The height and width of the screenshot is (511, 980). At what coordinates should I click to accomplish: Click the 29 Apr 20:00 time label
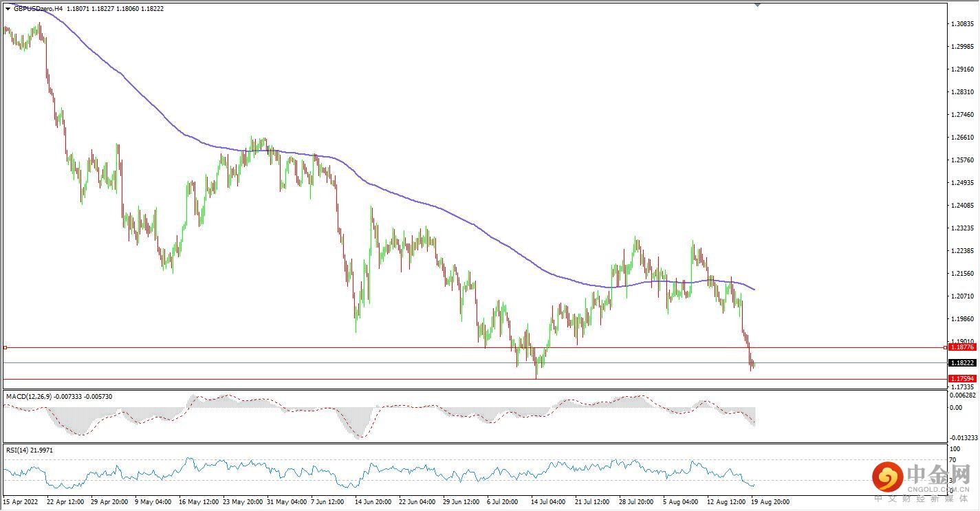tap(110, 502)
